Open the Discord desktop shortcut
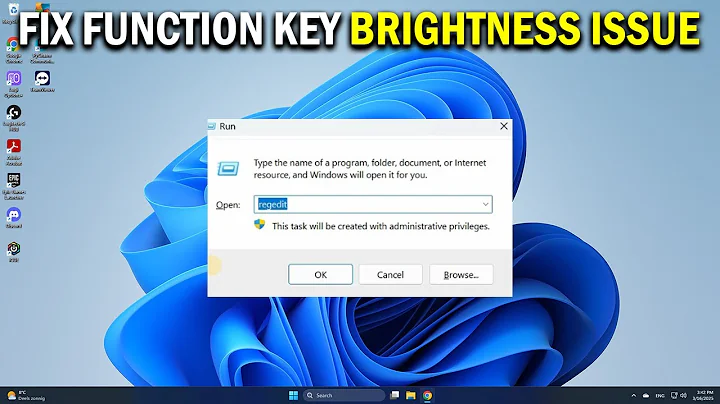Screen dimensions: 720x404 click(13, 218)
